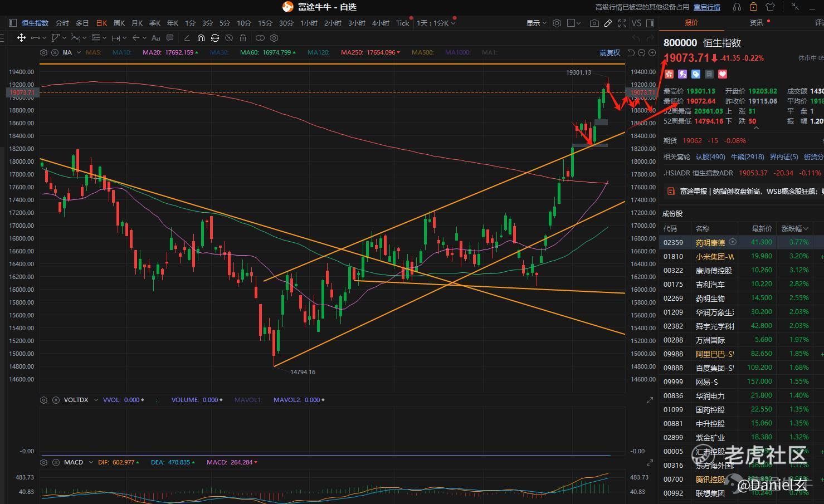The width and height of the screenshot is (824, 504).
Task: Click the blue price tag icon
Action: point(696,74)
